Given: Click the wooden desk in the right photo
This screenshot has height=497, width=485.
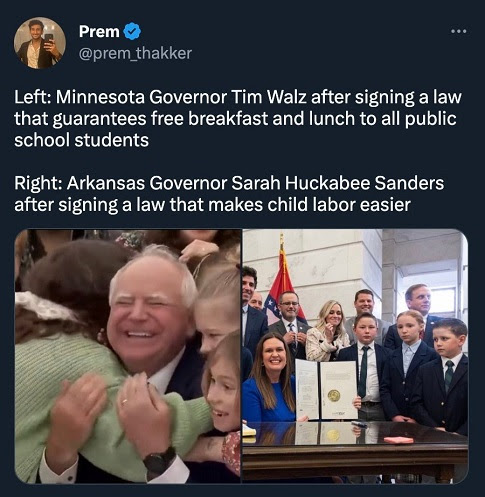Looking at the screenshot, I should [x=355, y=452].
